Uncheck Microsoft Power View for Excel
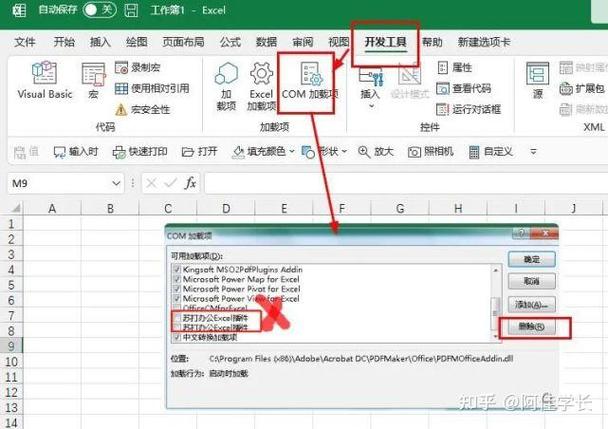608x429 pixels. tap(177, 298)
